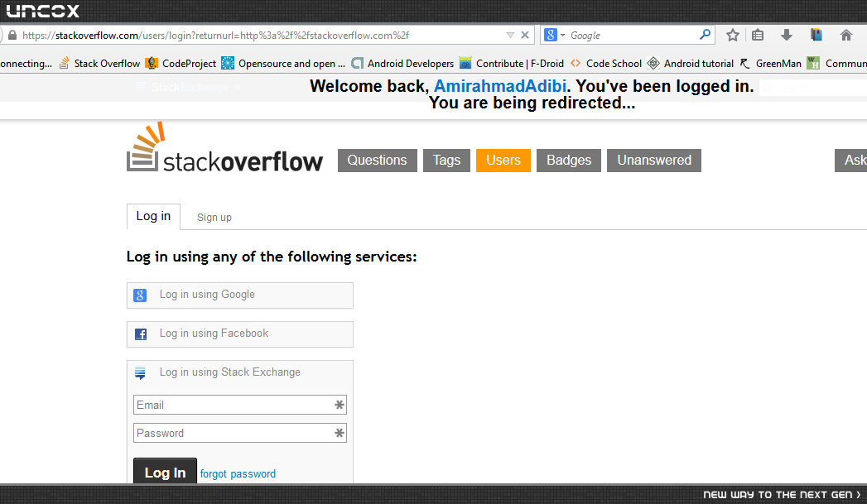Click the Facebook f icon

[x=141, y=334]
